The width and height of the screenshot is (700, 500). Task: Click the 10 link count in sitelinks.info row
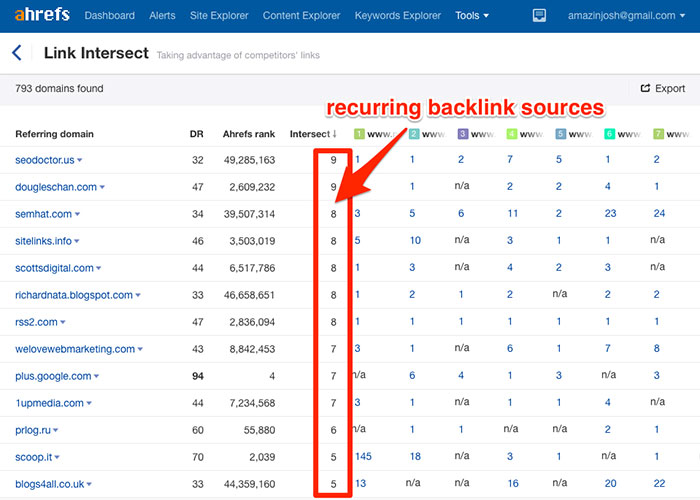415,241
